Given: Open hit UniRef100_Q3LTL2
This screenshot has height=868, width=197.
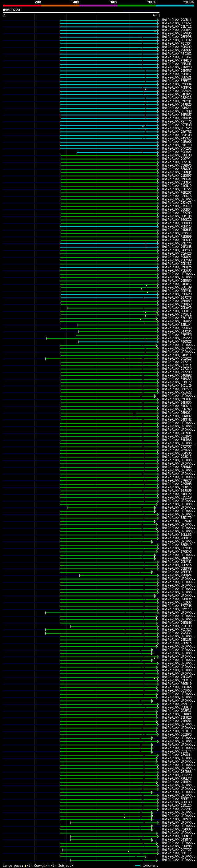Looking at the screenshot, I should 177,26.
